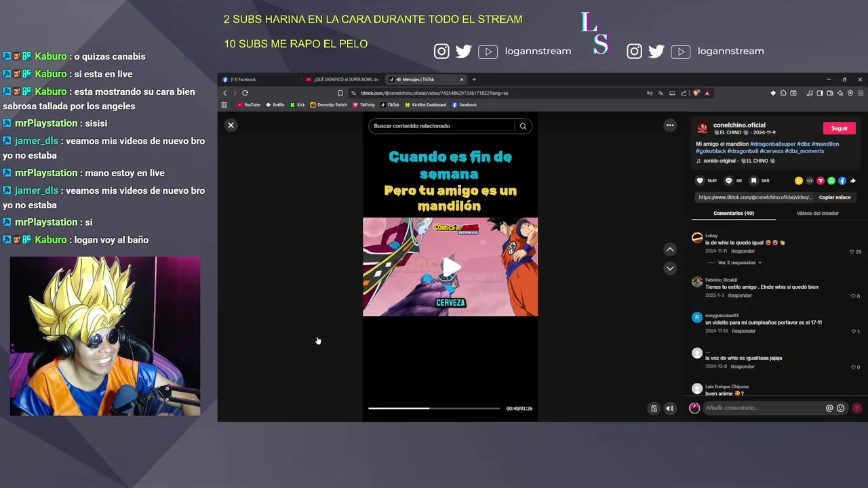868x488 pixels.
Task: Click Responder under Fabricio_Ricaldi's comment
Action: [740, 296]
